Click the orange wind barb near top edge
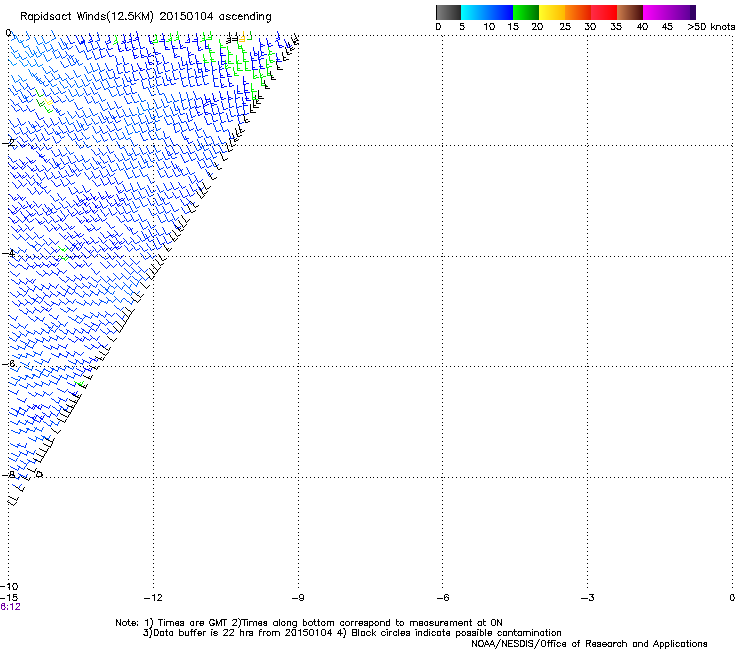 point(243,38)
